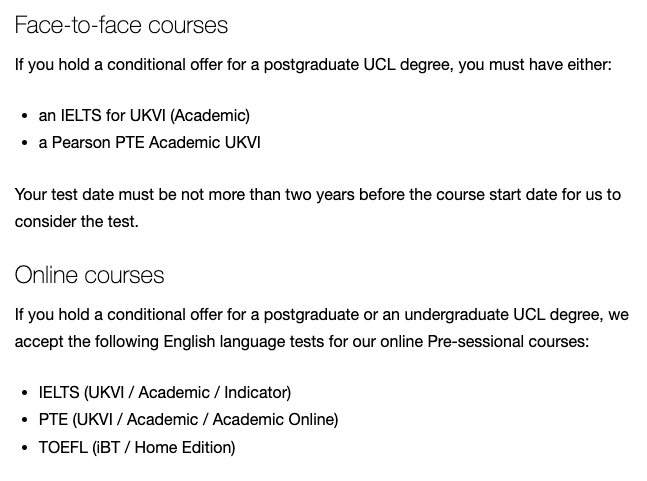Click the 'Online courses' heading

coord(89,275)
